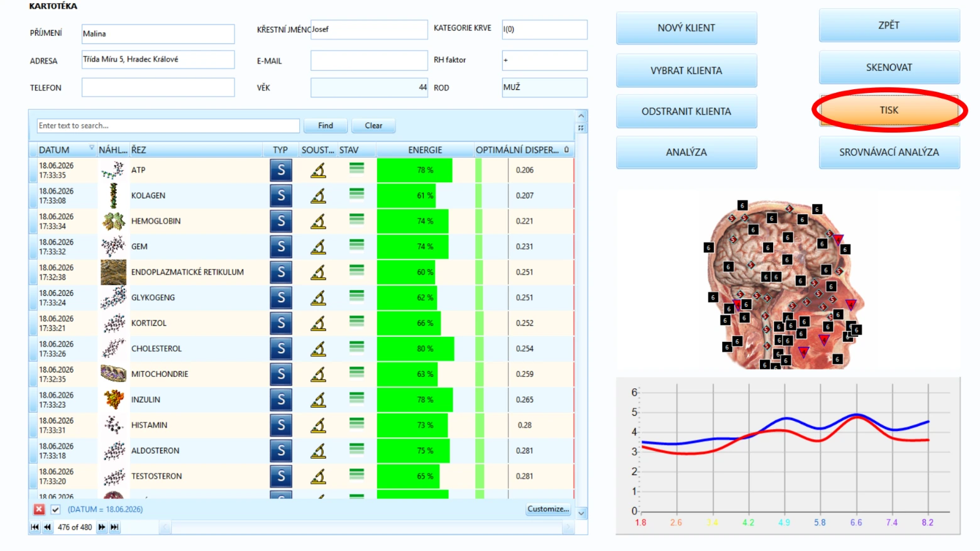Viewport: 980px width, 551px height.
Task: Go to the first record navigation arrow
Action: click(x=35, y=527)
